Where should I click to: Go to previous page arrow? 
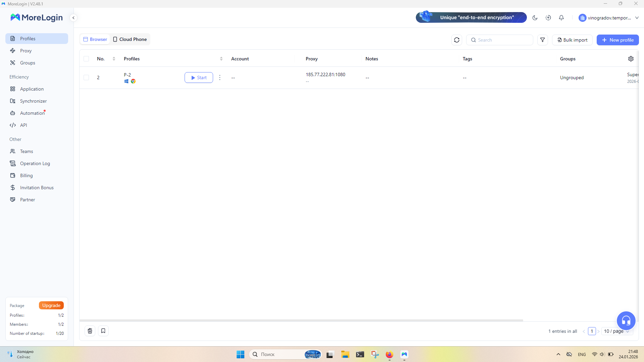tap(584, 331)
